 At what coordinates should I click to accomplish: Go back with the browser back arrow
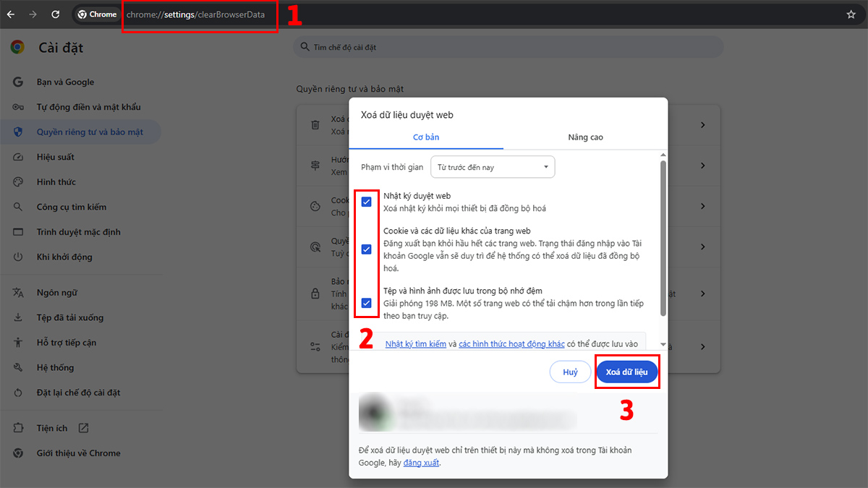pyautogui.click(x=11, y=14)
